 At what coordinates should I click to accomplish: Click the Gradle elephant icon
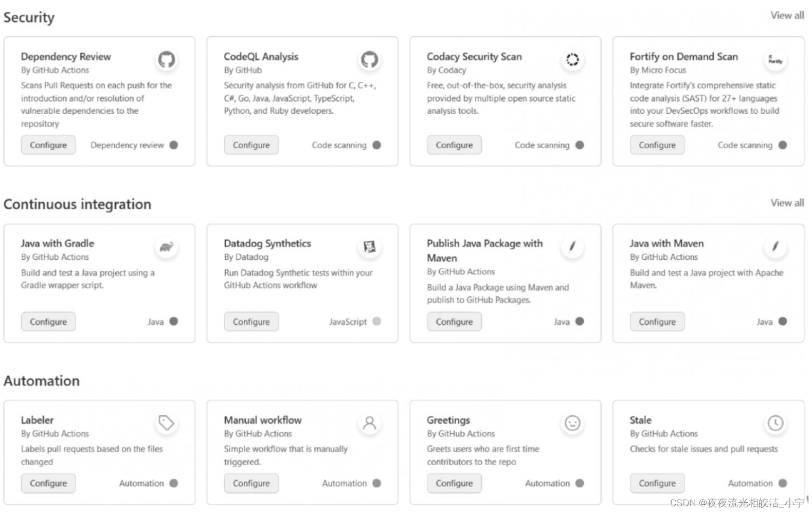click(x=166, y=247)
